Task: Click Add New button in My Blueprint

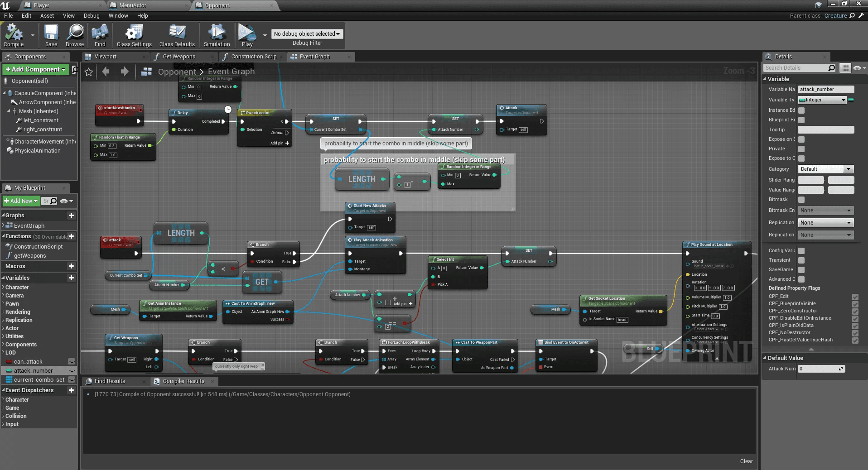Action: (21, 201)
